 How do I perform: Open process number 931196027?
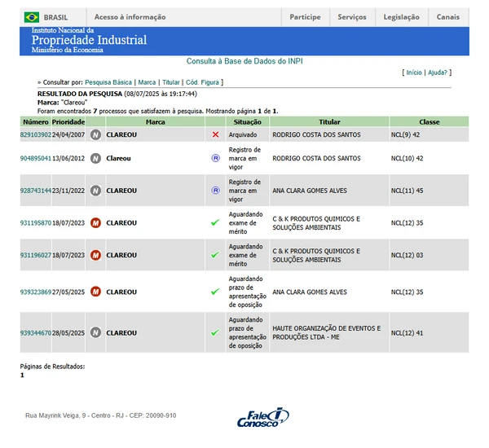point(36,255)
